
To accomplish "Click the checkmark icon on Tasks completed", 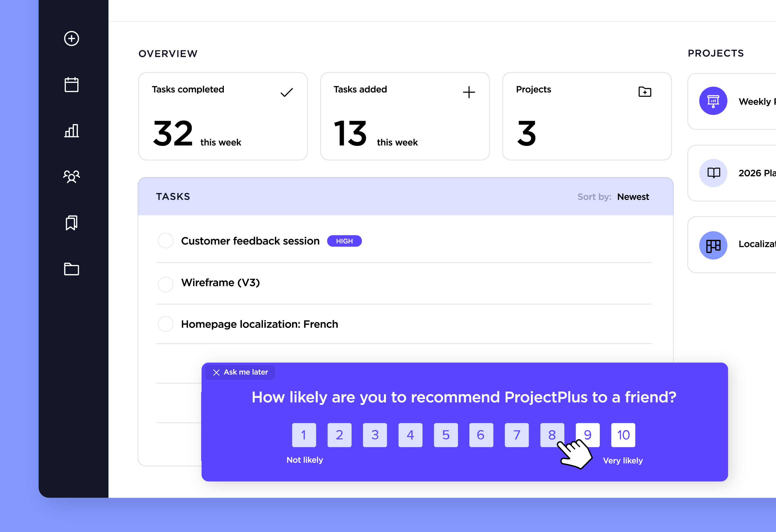I will click(x=286, y=92).
